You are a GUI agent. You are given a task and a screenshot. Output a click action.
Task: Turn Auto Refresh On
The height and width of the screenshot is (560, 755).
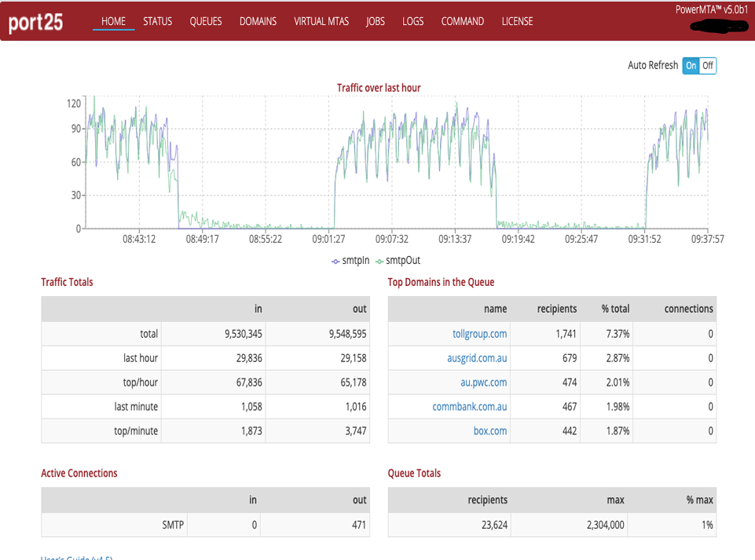click(x=691, y=66)
